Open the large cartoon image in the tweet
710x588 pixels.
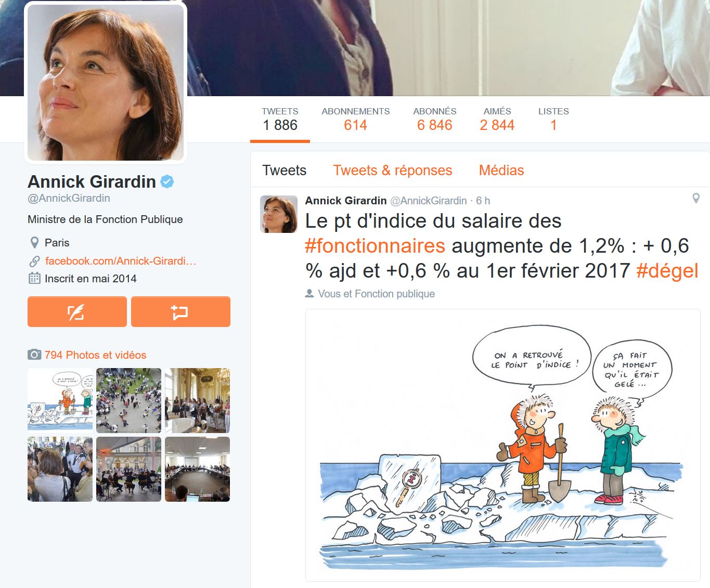503,445
